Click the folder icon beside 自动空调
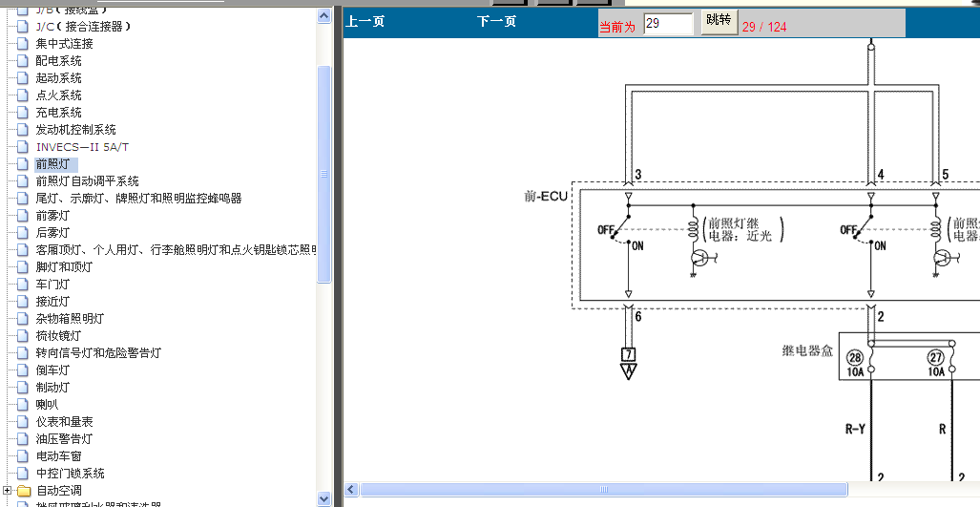980x507 pixels. (x=24, y=491)
